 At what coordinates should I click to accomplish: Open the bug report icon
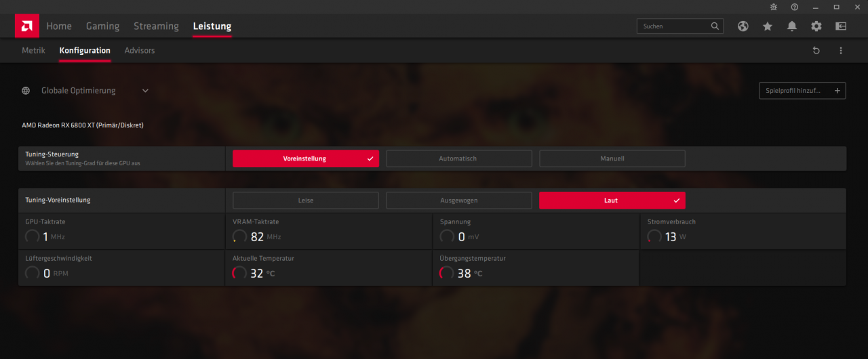click(x=774, y=7)
